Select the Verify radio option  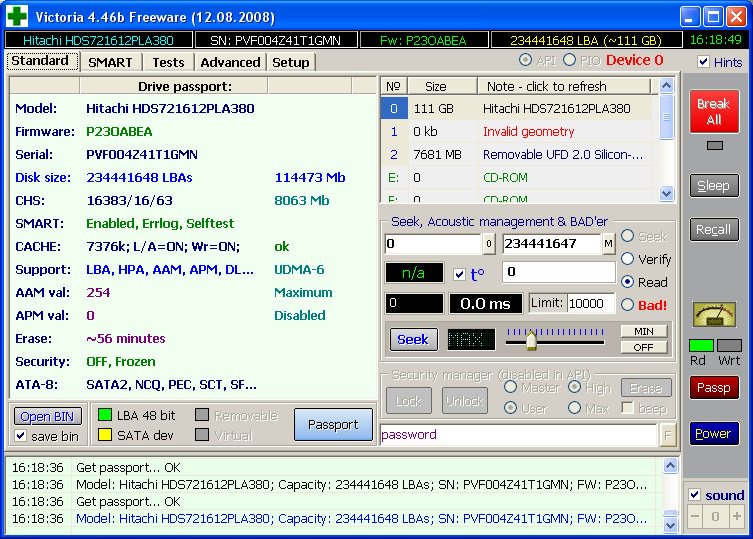(x=628, y=259)
